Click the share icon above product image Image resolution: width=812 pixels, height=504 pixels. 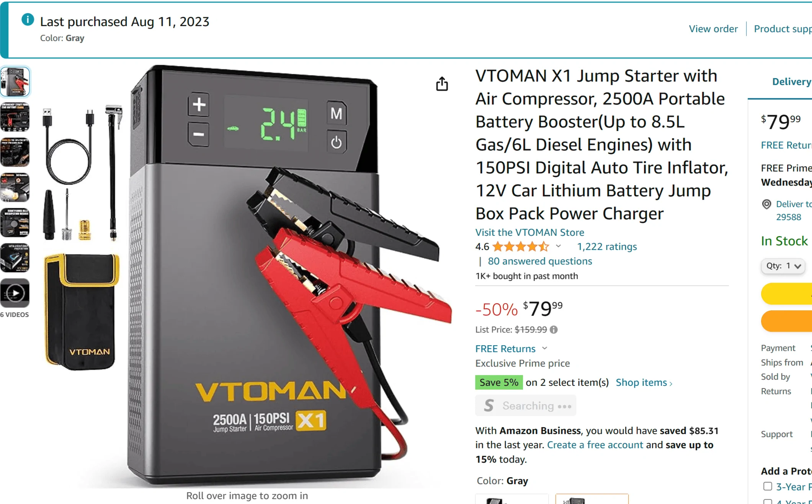(442, 84)
